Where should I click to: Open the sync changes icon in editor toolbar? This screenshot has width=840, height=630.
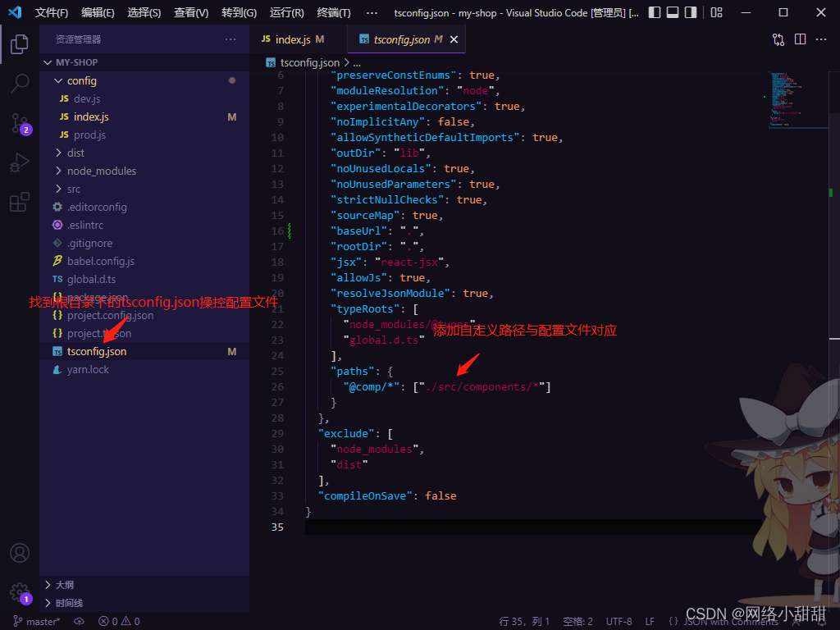click(x=778, y=39)
